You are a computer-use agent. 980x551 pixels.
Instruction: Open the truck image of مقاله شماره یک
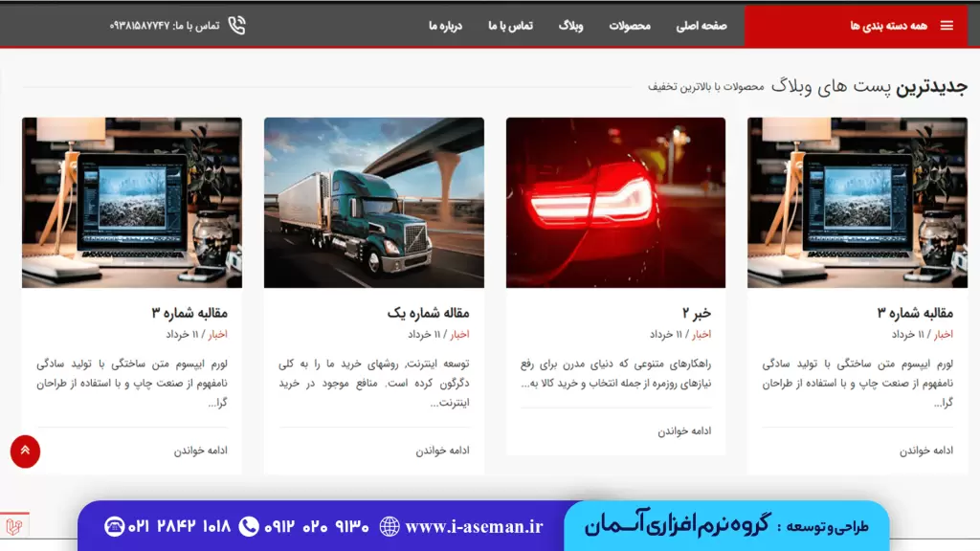point(374,203)
